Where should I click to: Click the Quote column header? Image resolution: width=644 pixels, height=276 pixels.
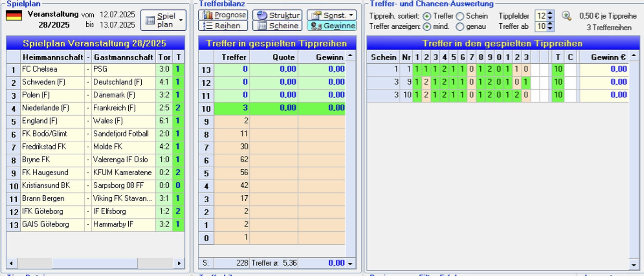click(x=274, y=57)
